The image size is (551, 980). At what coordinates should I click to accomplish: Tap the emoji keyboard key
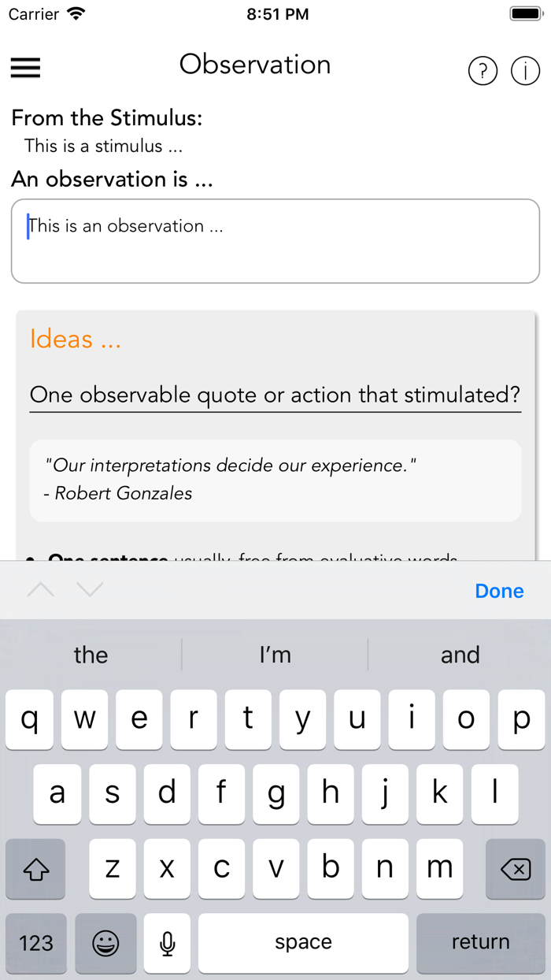tap(105, 943)
